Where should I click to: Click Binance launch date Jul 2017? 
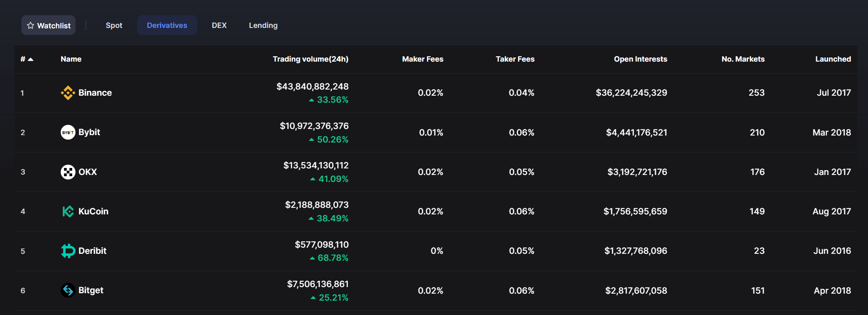[x=834, y=93]
